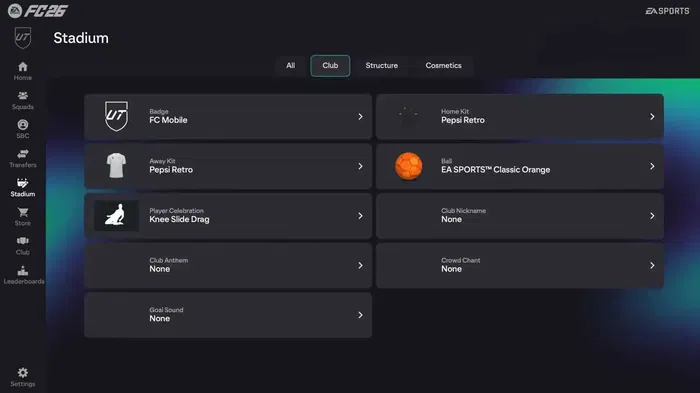This screenshot has height=393, width=700.
Task: Go to Squads in the sidebar
Action: [x=23, y=100]
